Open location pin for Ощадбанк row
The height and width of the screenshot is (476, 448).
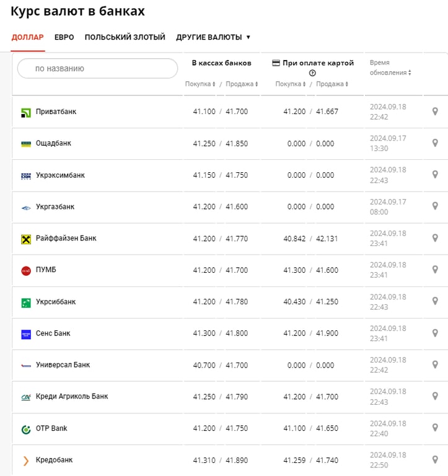point(435,143)
